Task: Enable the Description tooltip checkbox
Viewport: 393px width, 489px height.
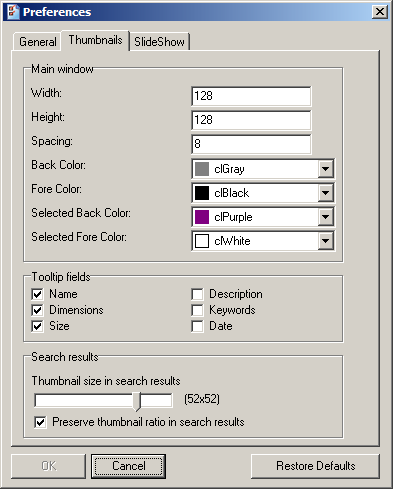Action: [x=197, y=294]
